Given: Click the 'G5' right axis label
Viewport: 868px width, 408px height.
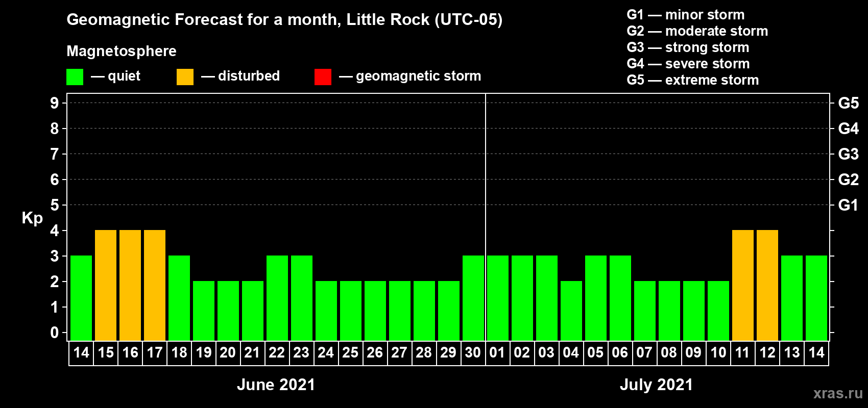Looking at the screenshot, I should (x=849, y=103).
